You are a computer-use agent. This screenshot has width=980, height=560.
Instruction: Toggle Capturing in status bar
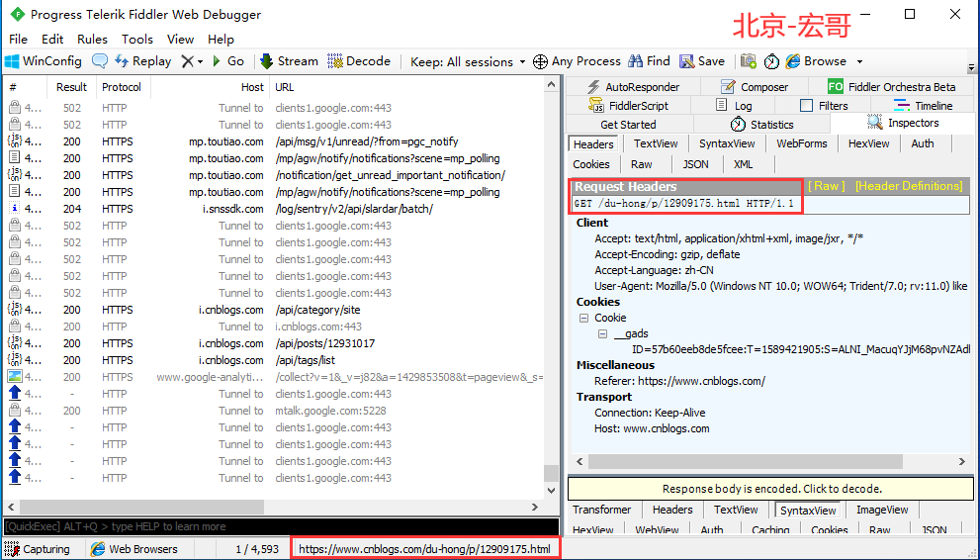[x=39, y=549]
